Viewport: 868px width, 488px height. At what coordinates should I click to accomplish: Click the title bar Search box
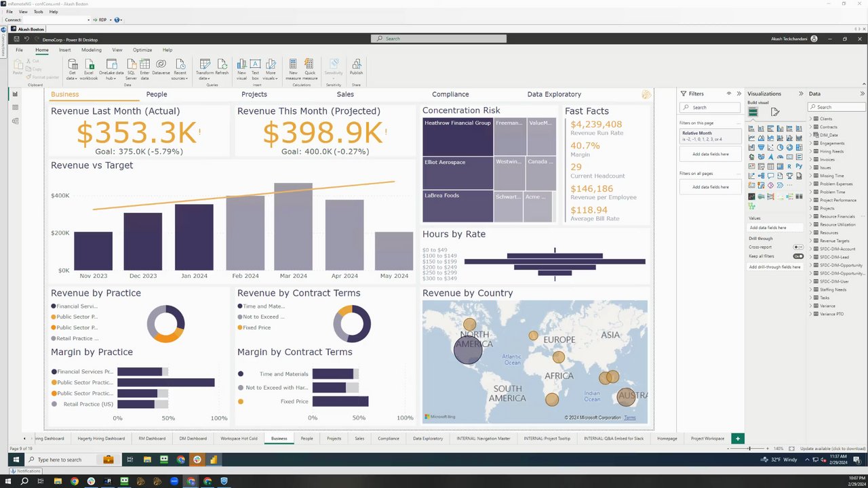coord(439,39)
